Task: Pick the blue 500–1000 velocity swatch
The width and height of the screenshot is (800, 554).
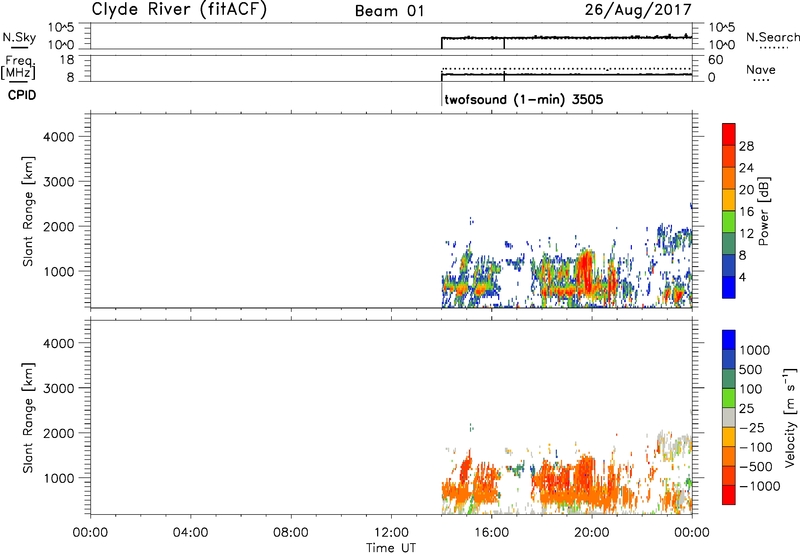Action: tap(729, 359)
